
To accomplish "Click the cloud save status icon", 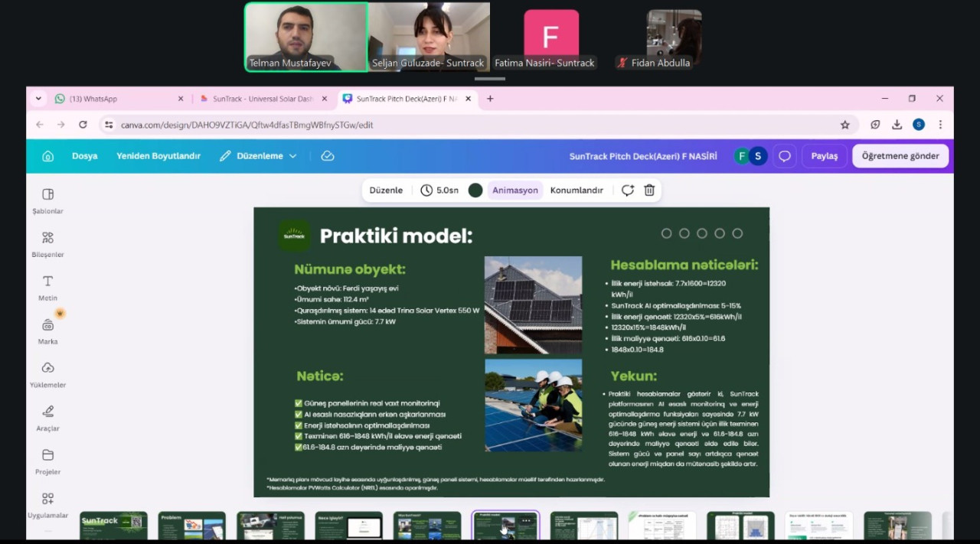I will point(328,156).
